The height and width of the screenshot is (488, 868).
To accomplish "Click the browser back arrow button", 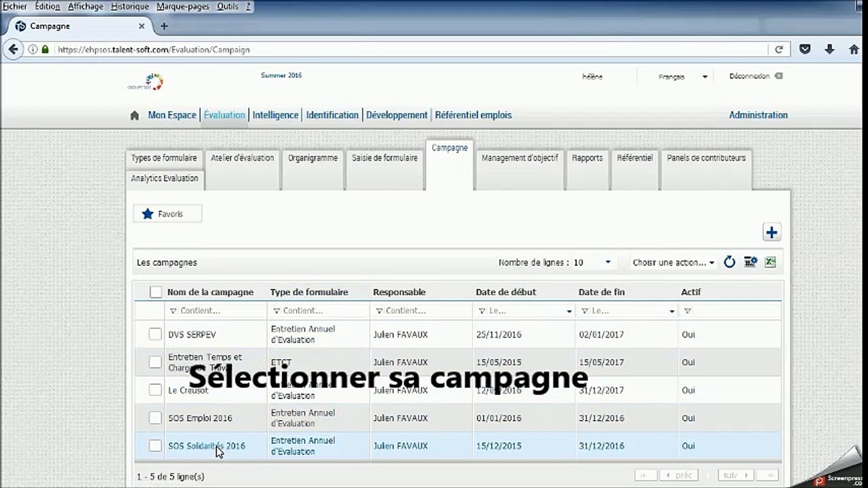I will [x=13, y=49].
